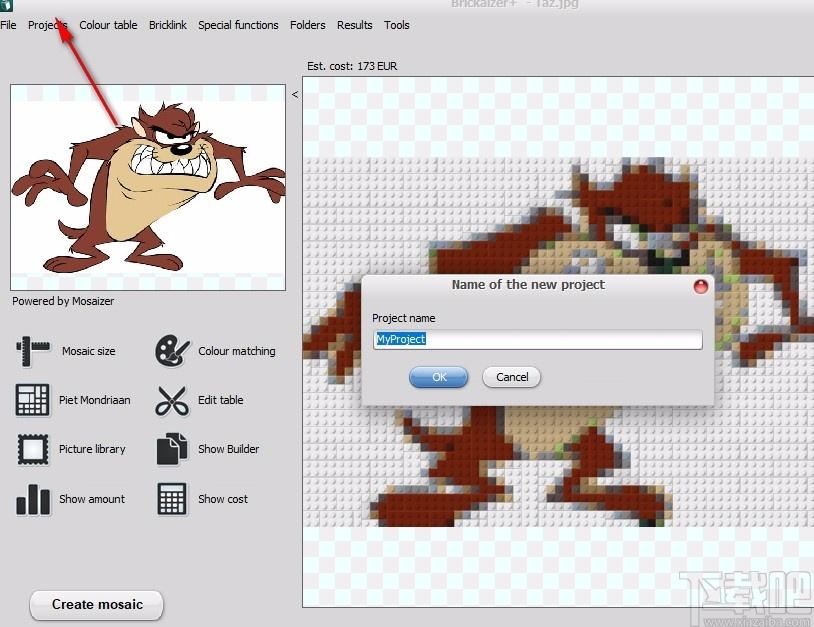Click the Taz source picture thumbnail
Viewport: 814px width, 627px height.
click(148, 187)
